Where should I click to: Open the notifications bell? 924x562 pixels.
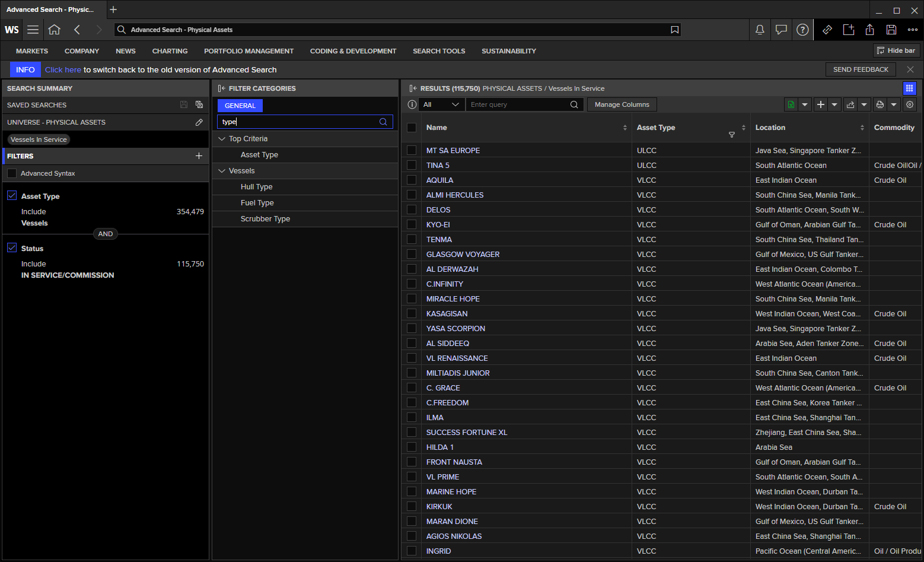coord(760,30)
